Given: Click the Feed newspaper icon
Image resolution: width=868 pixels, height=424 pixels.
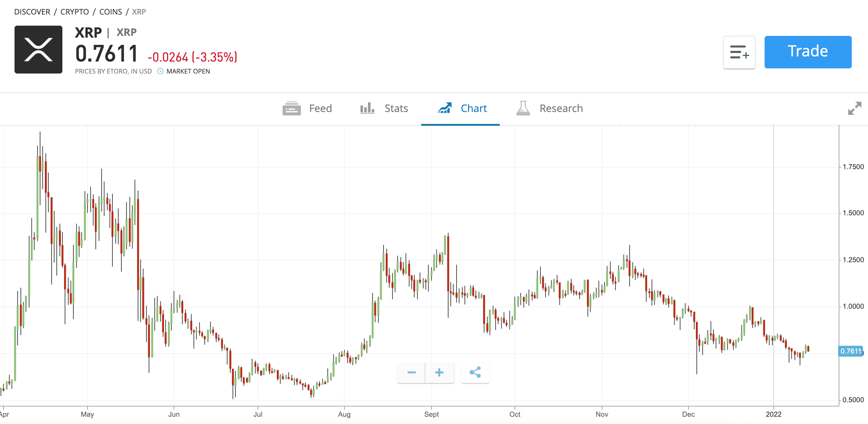Looking at the screenshot, I should tap(292, 109).
